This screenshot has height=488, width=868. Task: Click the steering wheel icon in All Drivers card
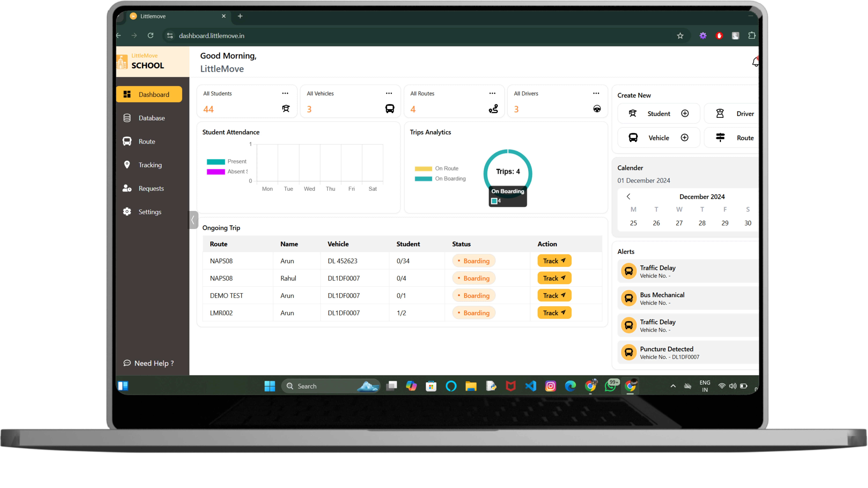[597, 108]
